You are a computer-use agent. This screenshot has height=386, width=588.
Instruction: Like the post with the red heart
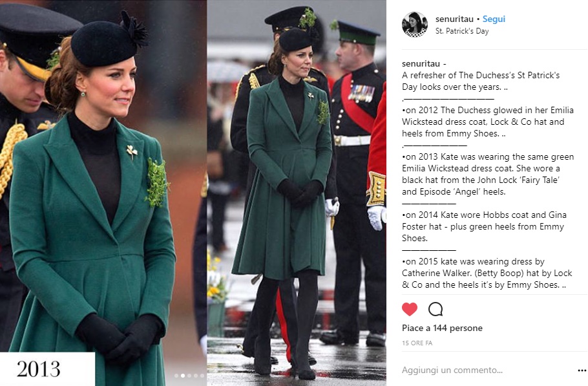tap(410, 310)
